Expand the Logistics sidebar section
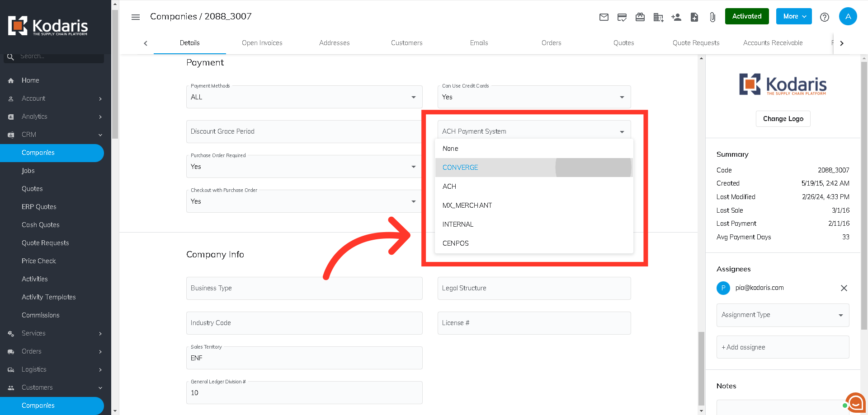The width and height of the screenshot is (868, 415). pos(56,369)
